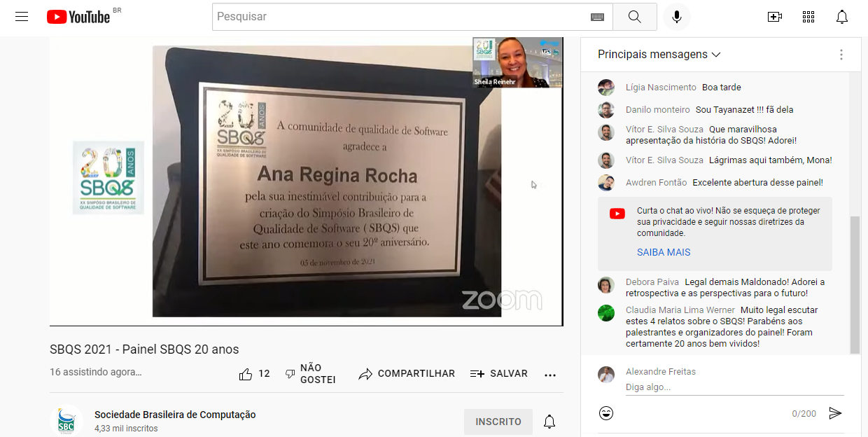Open chat options three-dot menu
Viewport: 868px width, 437px height.
click(x=841, y=55)
